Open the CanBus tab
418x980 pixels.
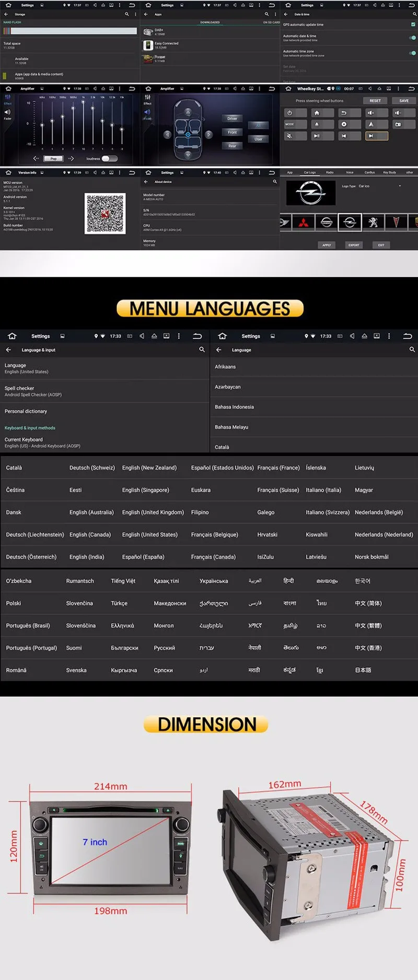369,172
